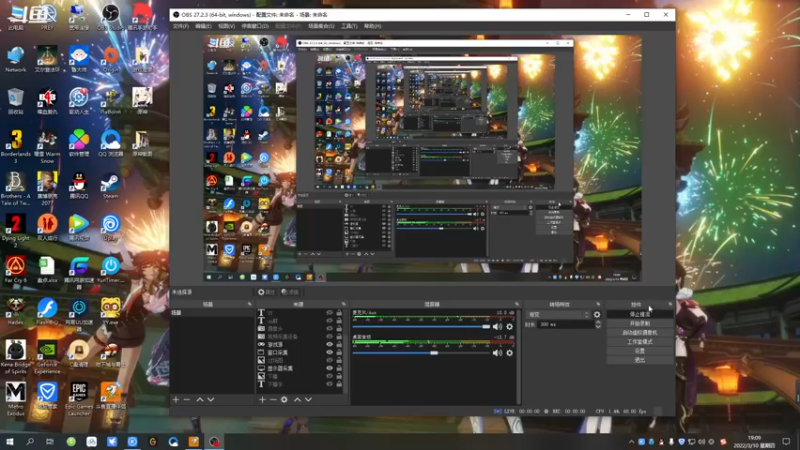Add a scene with the plus icon
This screenshot has height=450, width=800.
(x=176, y=400)
